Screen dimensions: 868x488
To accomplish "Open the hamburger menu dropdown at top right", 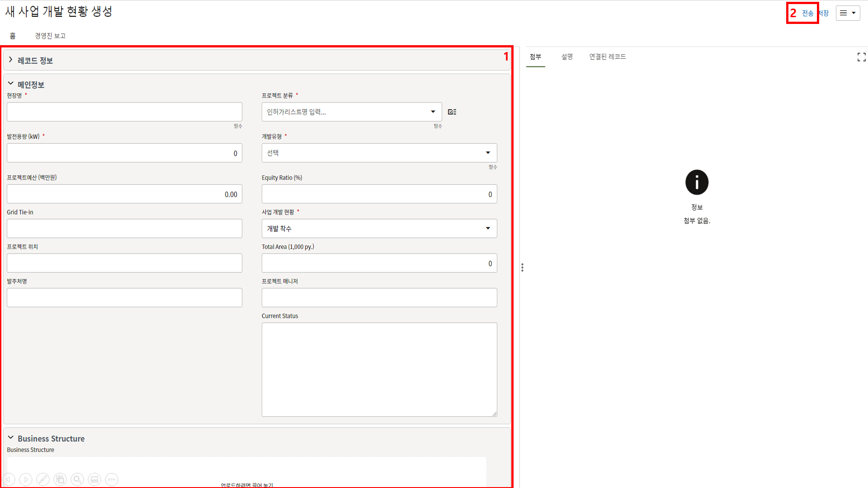I will pos(848,13).
